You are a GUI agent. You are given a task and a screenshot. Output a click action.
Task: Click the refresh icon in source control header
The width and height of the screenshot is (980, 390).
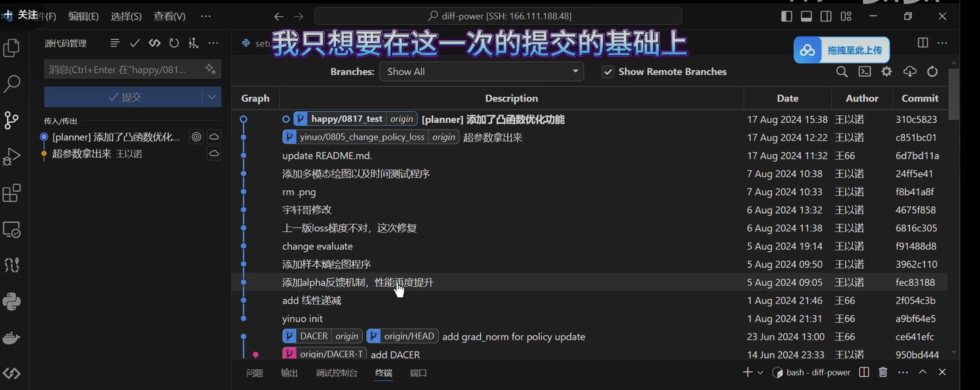[174, 43]
